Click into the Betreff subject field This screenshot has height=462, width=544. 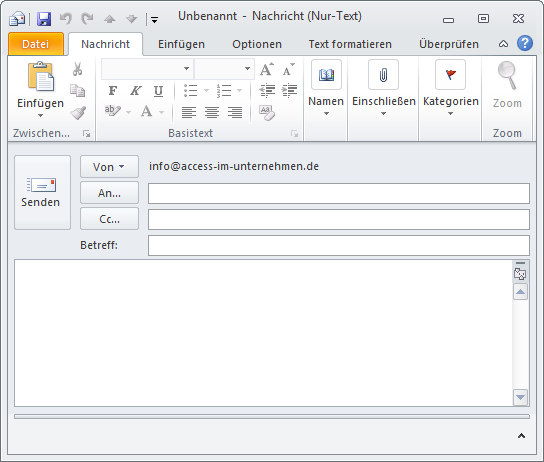tap(339, 246)
